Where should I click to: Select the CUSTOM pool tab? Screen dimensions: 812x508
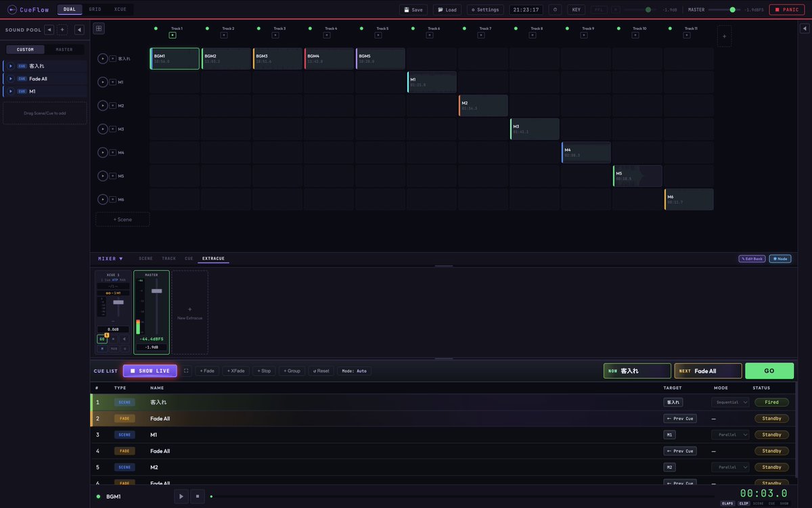coord(25,49)
